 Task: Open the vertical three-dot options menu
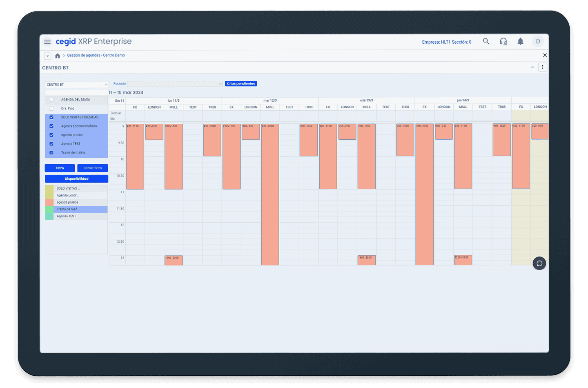[542, 67]
